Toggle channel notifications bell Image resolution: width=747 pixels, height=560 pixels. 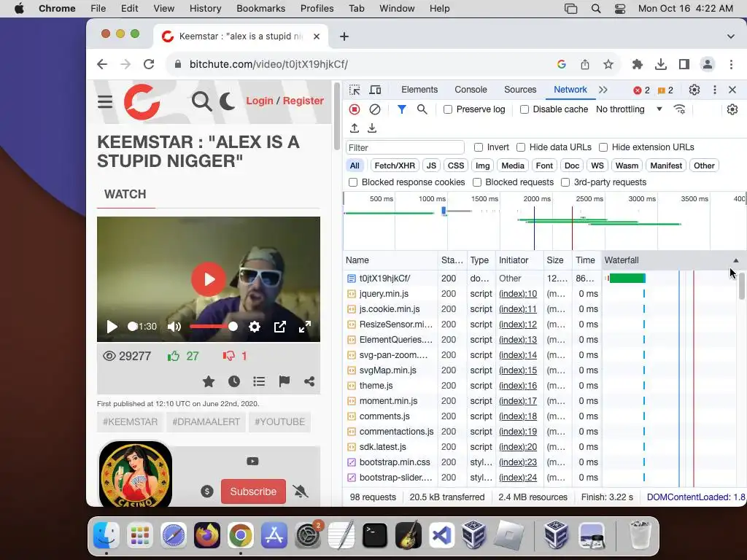point(300,491)
